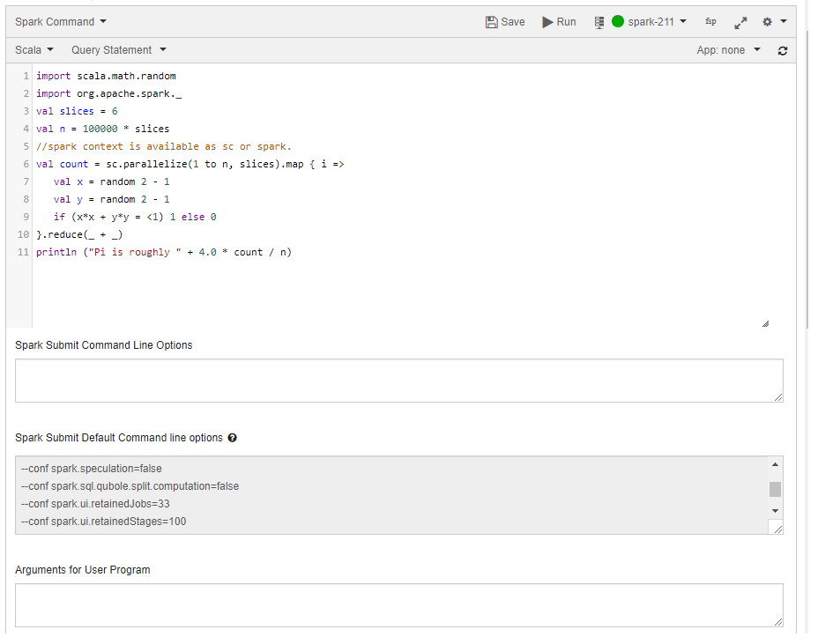818x644 pixels.
Task: Click code line 'val x = random 2 - 1'
Action: point(112,182)
